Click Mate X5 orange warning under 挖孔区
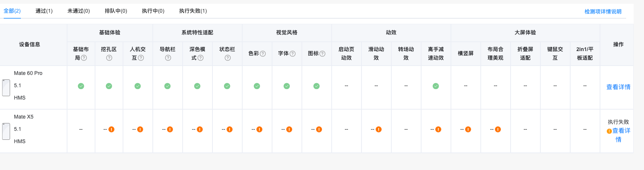The image size is (644, 170). [111, 129]
